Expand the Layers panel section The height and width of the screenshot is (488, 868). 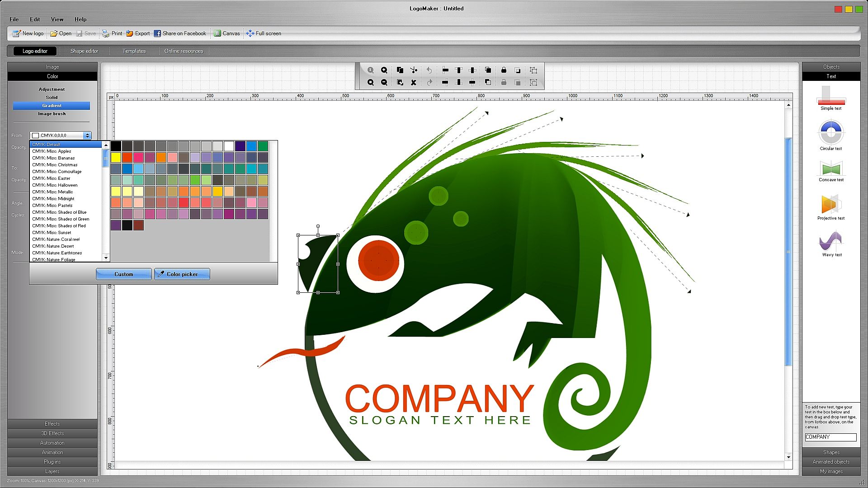tap(52, 471)
